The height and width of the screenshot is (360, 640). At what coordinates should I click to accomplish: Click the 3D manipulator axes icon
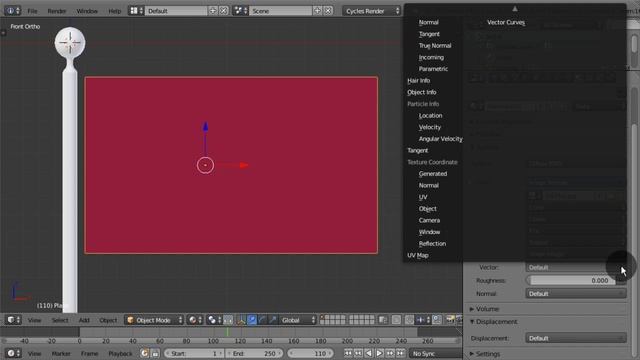coord(241,320)
